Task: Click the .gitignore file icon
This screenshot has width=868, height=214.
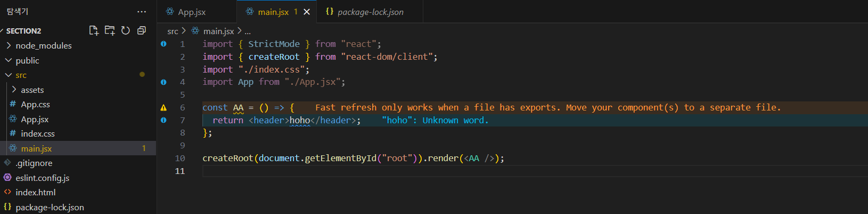Action: click(7, 163)
